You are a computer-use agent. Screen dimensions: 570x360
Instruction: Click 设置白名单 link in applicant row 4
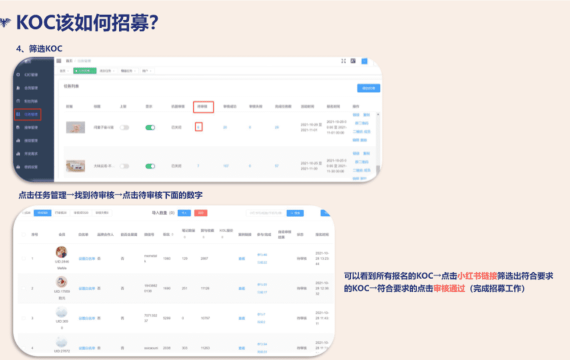[87, 348]
